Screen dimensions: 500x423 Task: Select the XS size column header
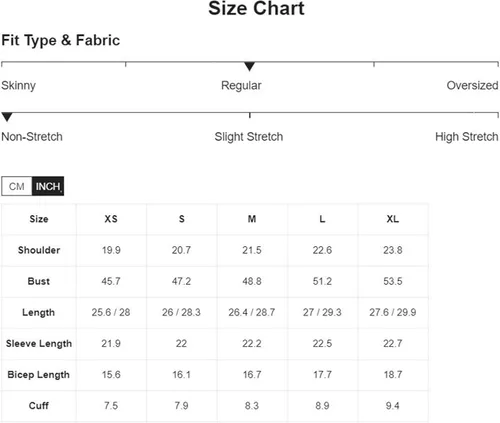(111, 219)
